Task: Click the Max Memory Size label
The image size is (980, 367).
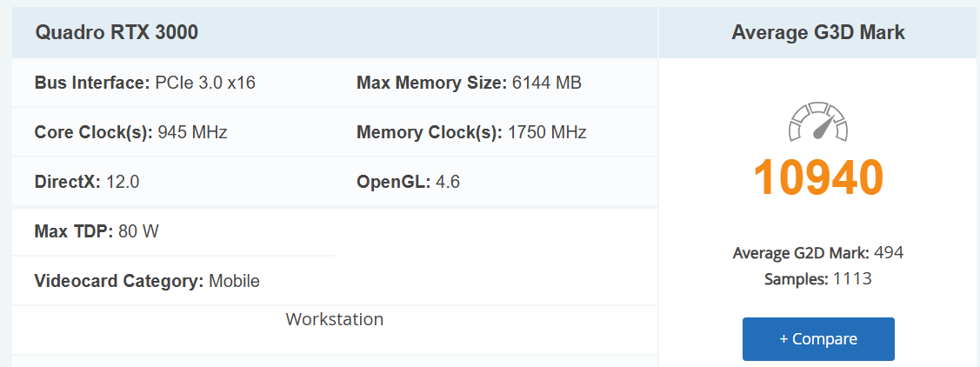Action: (432, 83)
